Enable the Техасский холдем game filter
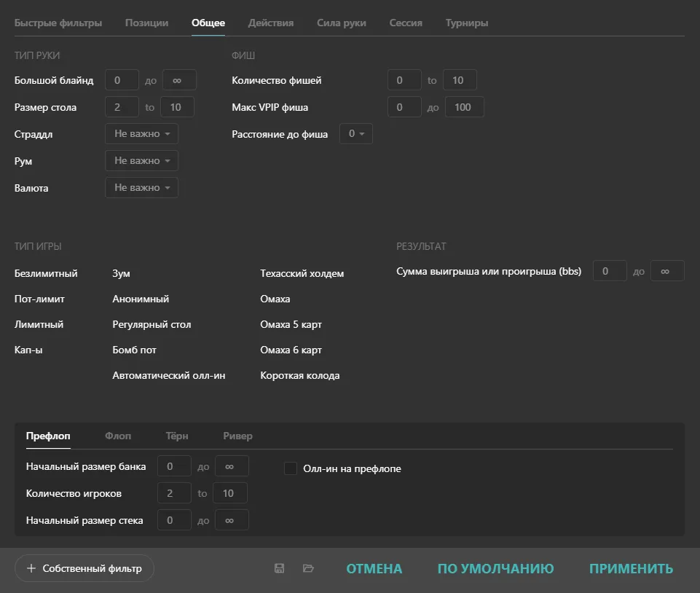The height and width of the screenshot is (593, 700). tap(302, 273)
